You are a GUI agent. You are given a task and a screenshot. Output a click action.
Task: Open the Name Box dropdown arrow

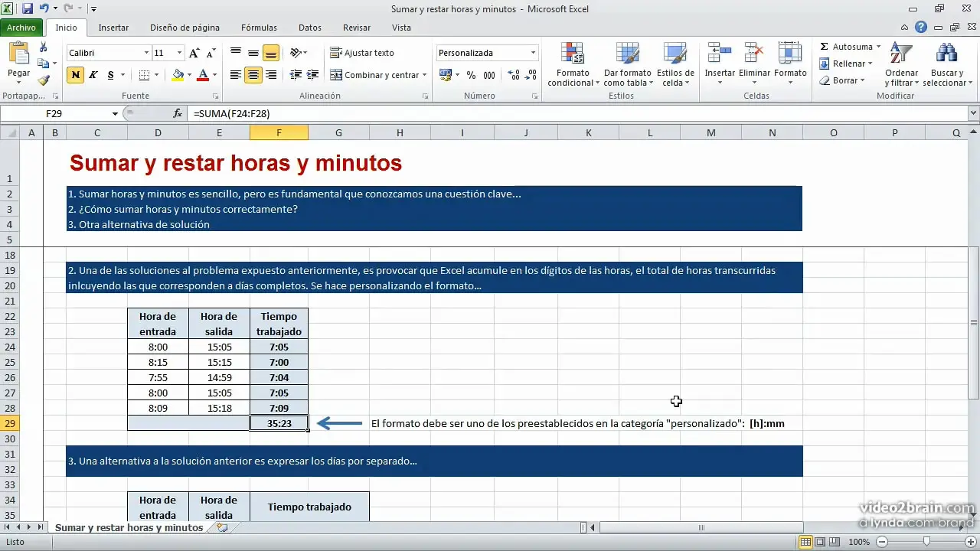point(116,113)
